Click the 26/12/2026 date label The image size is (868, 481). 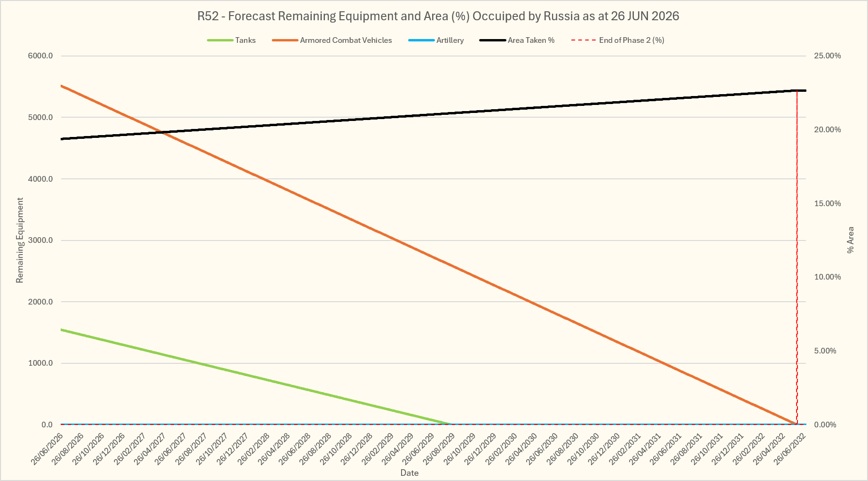coord(110,449)
